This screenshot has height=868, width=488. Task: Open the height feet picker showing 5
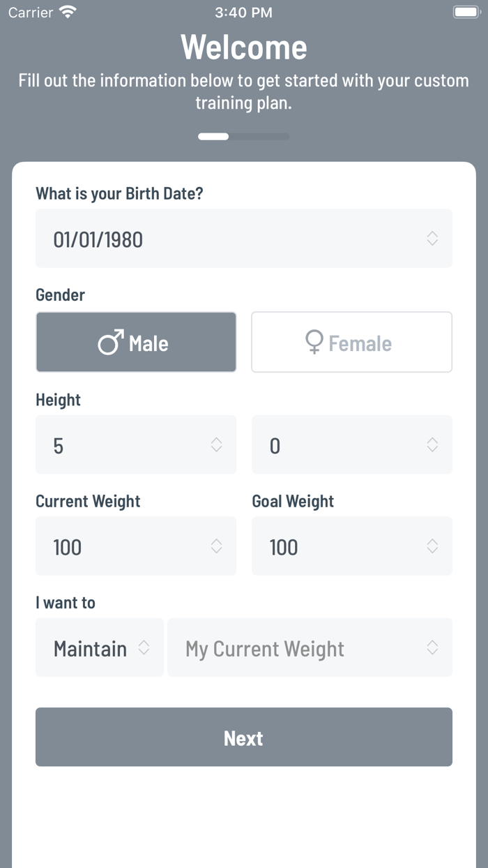pyautogui.click(x=136, y=444)
